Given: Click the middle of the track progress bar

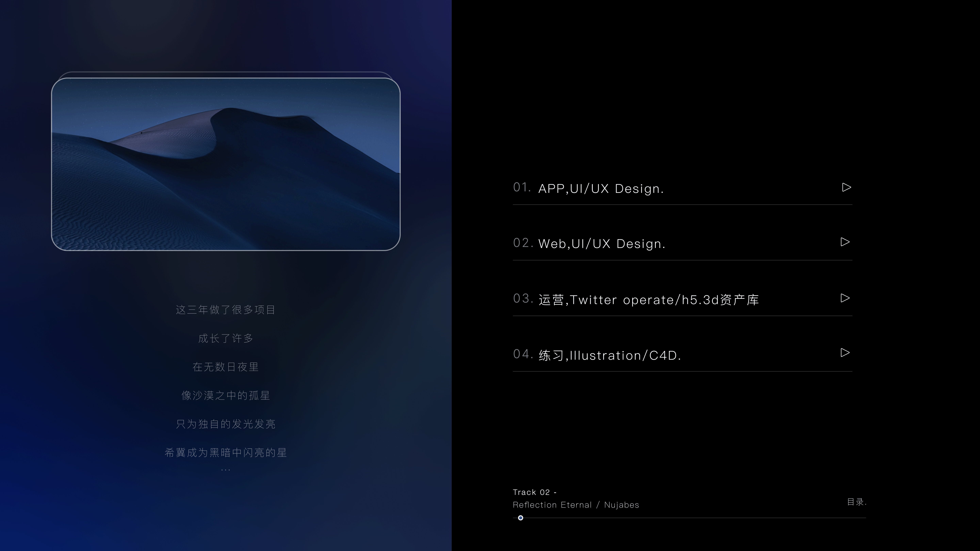Looking at the screenshot, I should tap(689, 517).
